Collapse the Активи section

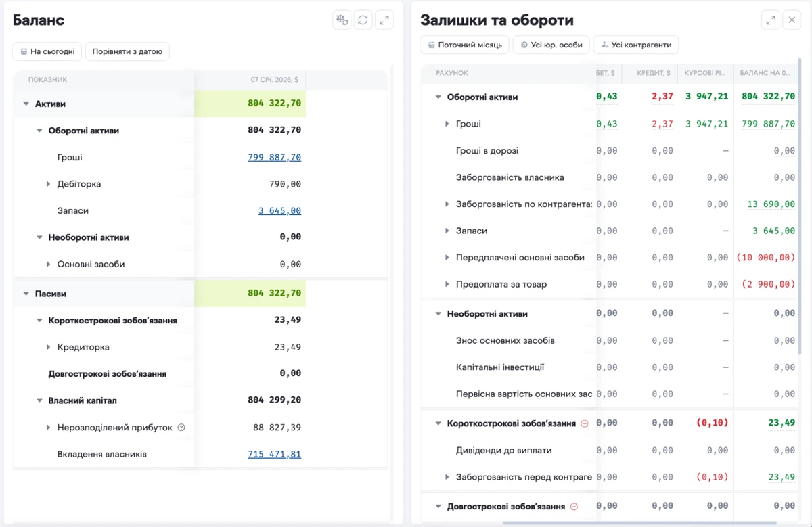26,104
